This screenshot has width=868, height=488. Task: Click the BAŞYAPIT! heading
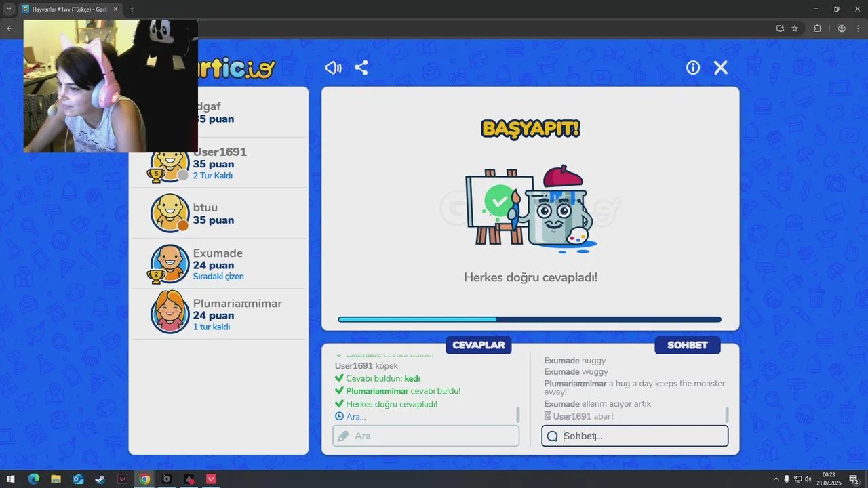pyautogui.click(x=530, y=129)
